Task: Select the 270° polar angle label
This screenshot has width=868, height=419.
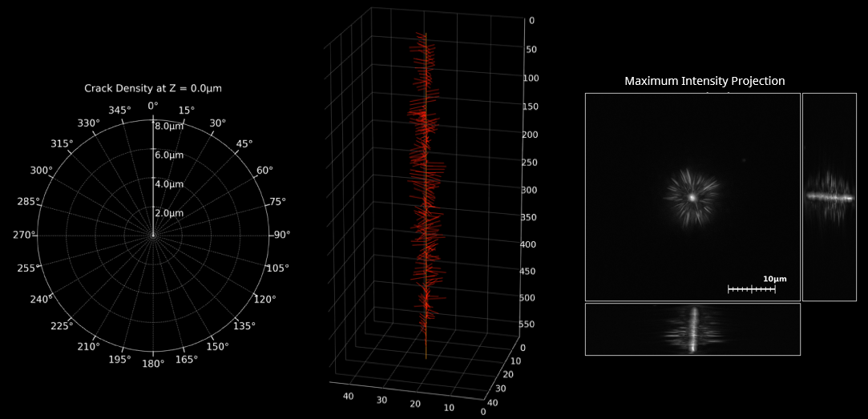Action: coord(24,235)
